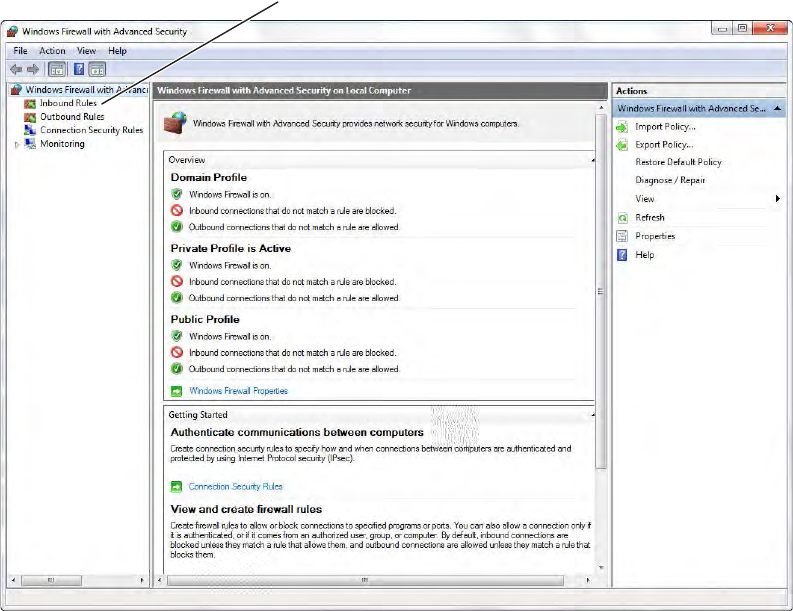This screenshot has height=611, width=793.
Task: Click the firewall globe icon in center header
Action: pos(175,123)
